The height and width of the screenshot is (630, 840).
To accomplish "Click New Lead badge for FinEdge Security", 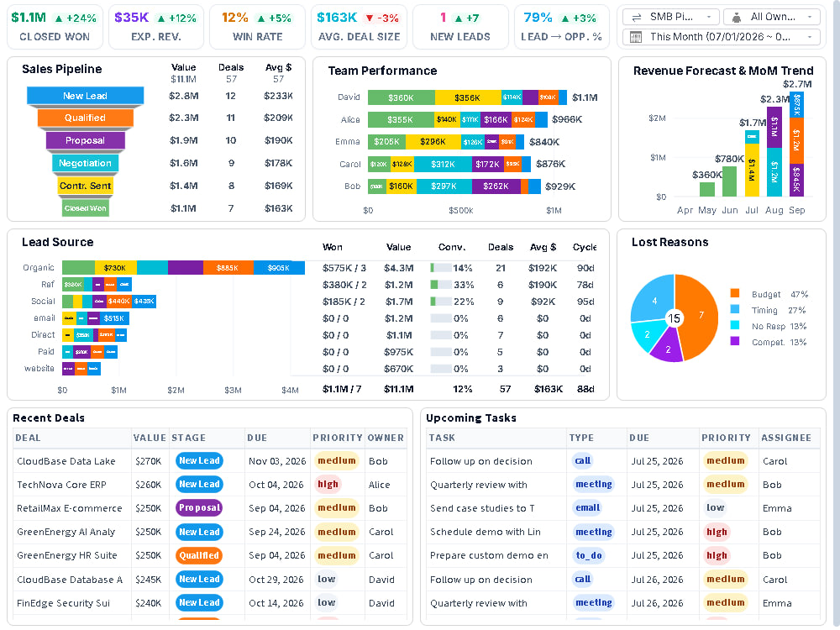I will point(199,602).
